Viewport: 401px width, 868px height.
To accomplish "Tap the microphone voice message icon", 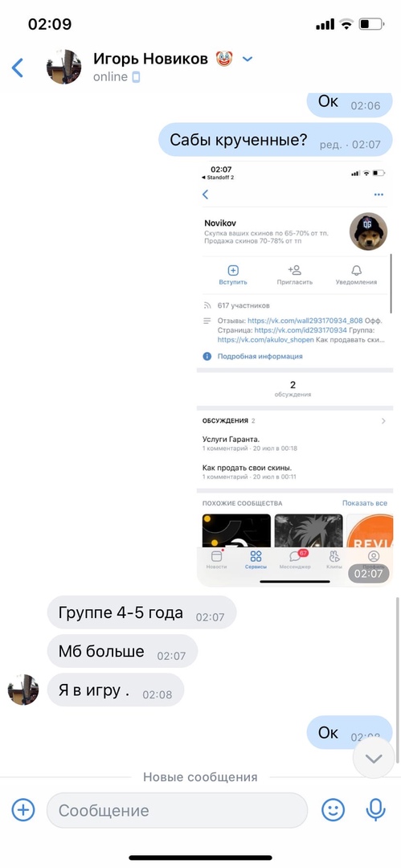I will (x=375, y=810).
